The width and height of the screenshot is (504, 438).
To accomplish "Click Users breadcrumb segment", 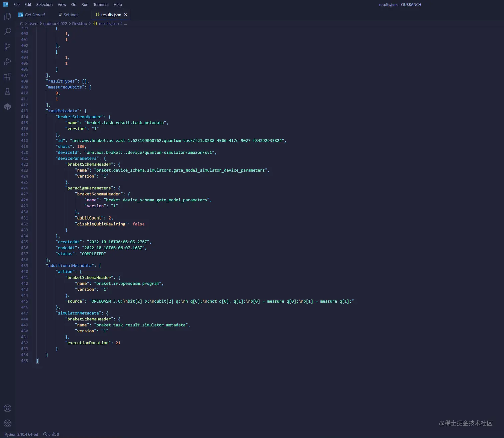I will coord(33,24).
